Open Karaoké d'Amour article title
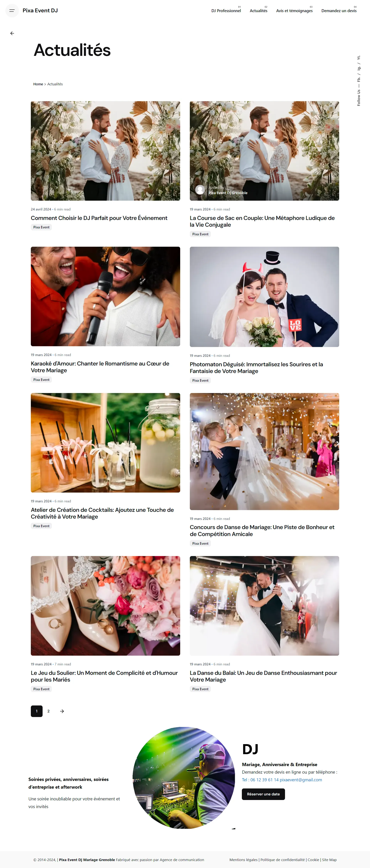 point(100,367)
